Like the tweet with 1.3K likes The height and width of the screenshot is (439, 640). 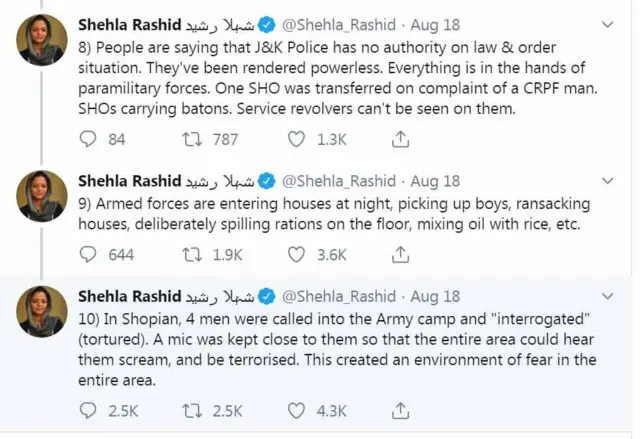pyautogui.click(x=296, y=140)
